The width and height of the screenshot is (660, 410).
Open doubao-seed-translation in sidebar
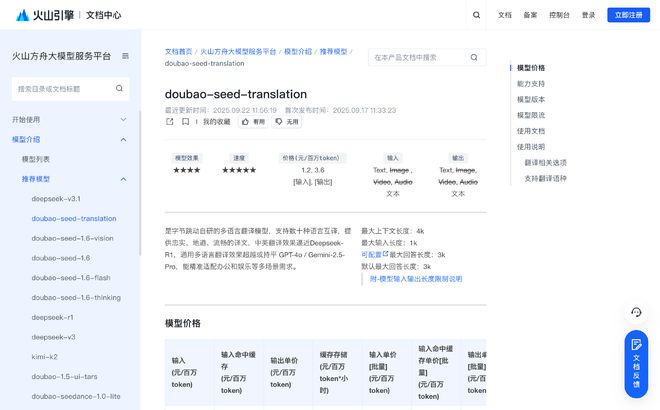point(74,218)
